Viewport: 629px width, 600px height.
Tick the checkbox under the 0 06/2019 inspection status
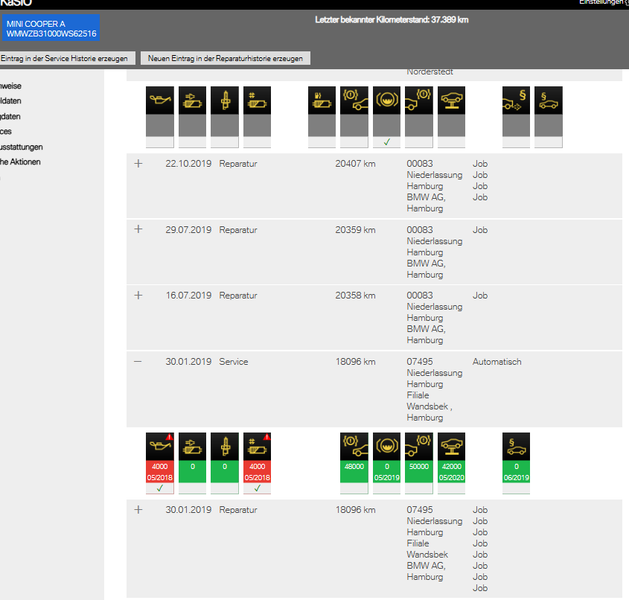click(x=516, y=488)
